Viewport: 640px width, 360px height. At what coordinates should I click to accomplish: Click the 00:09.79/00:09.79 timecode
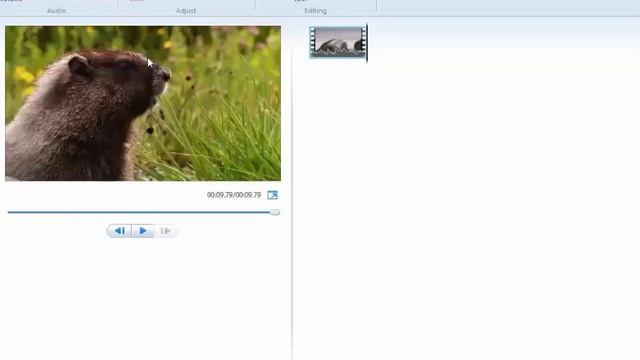point(233,195)
